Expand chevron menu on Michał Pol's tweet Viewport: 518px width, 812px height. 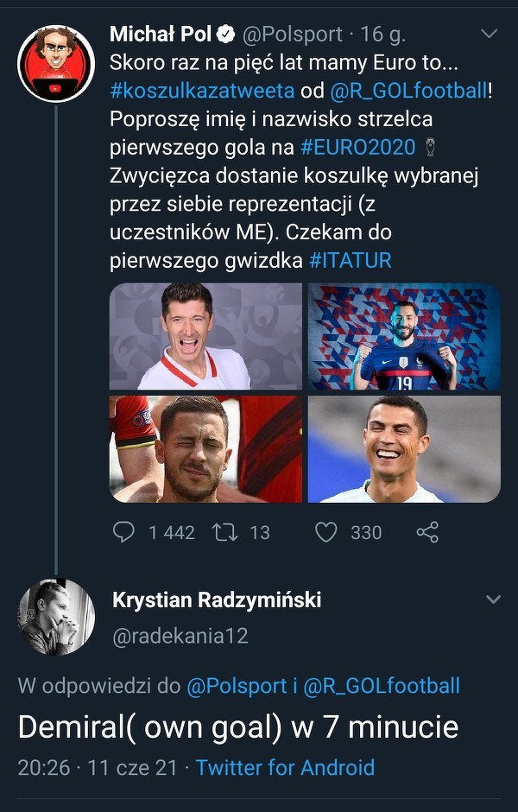(489, 35)
